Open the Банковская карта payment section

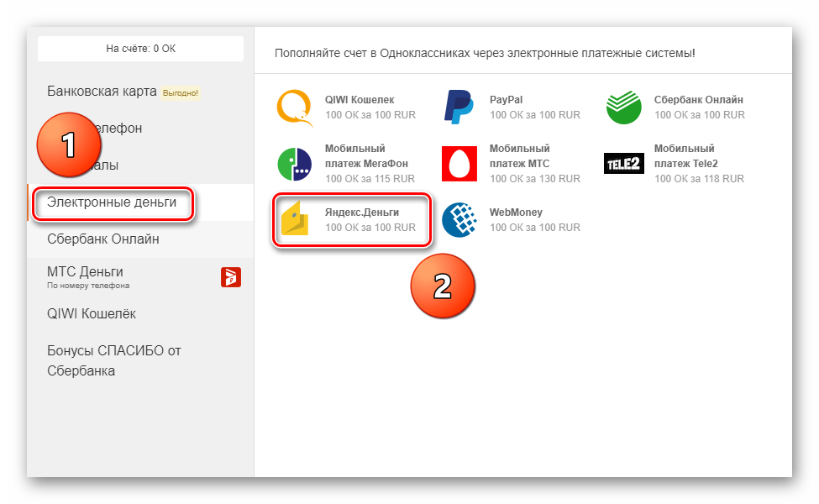coord(102,92)
